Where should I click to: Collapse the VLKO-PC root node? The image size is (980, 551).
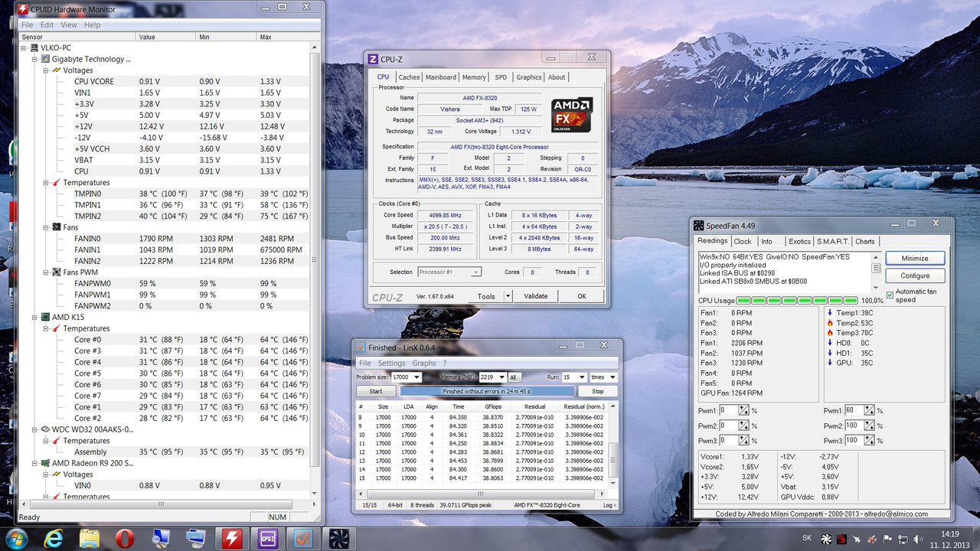coord(24,47)
